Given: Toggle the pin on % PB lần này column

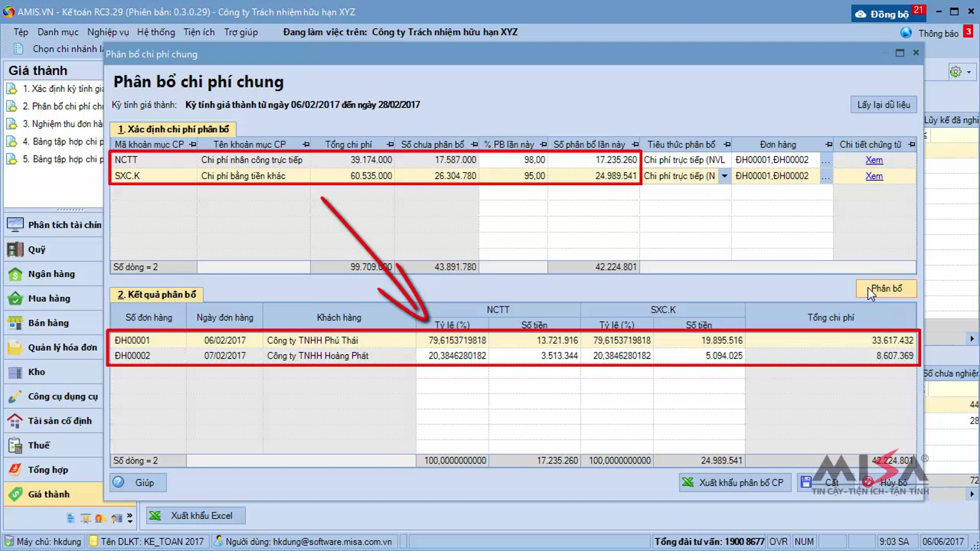Looking at the screenshot, I should tap(543, 144).
